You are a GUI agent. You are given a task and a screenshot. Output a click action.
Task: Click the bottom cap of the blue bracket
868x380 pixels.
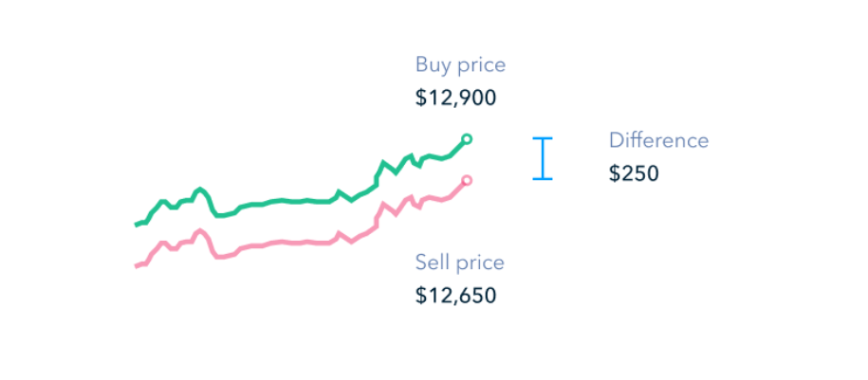click(543, 179)
